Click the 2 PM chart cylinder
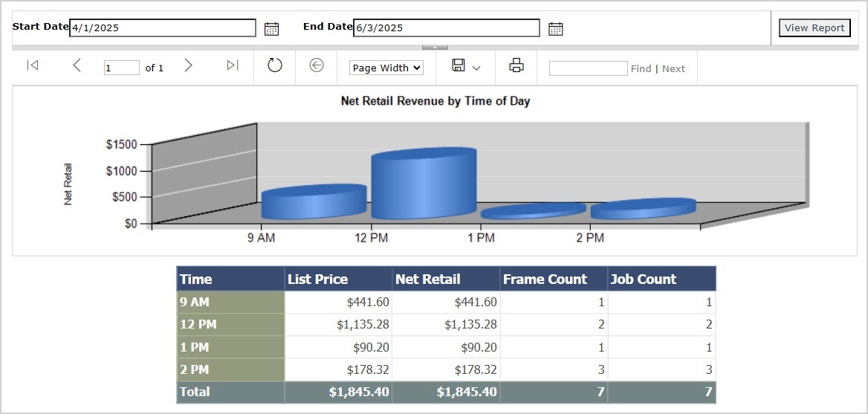The height and width of the screenshot is (414, 868). (x=644, y=209)
